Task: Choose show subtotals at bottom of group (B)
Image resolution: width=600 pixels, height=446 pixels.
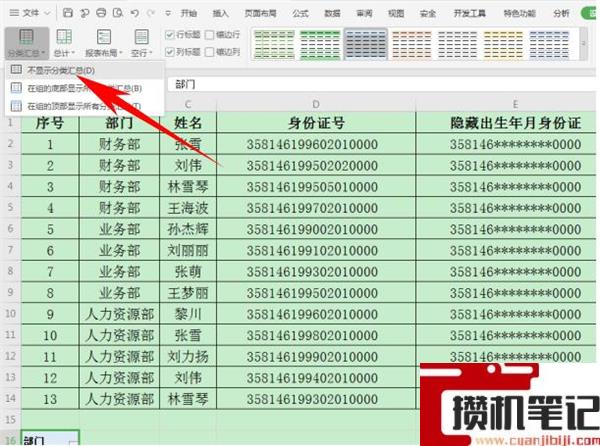Action: pos(85,88)
